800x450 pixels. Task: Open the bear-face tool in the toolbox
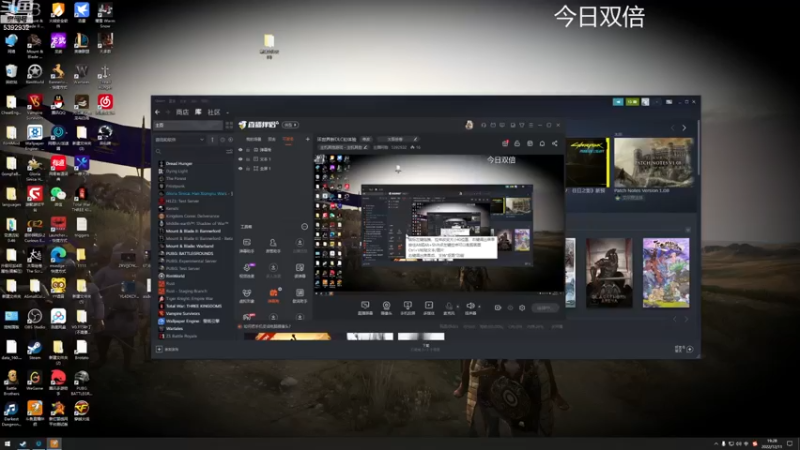(x=247, y=295)
